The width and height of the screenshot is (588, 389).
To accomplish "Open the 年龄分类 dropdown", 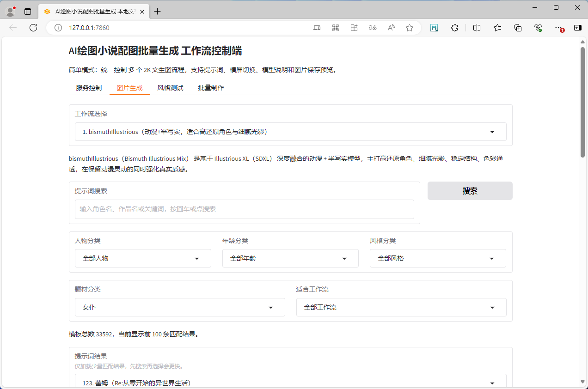I will [290, 259].
